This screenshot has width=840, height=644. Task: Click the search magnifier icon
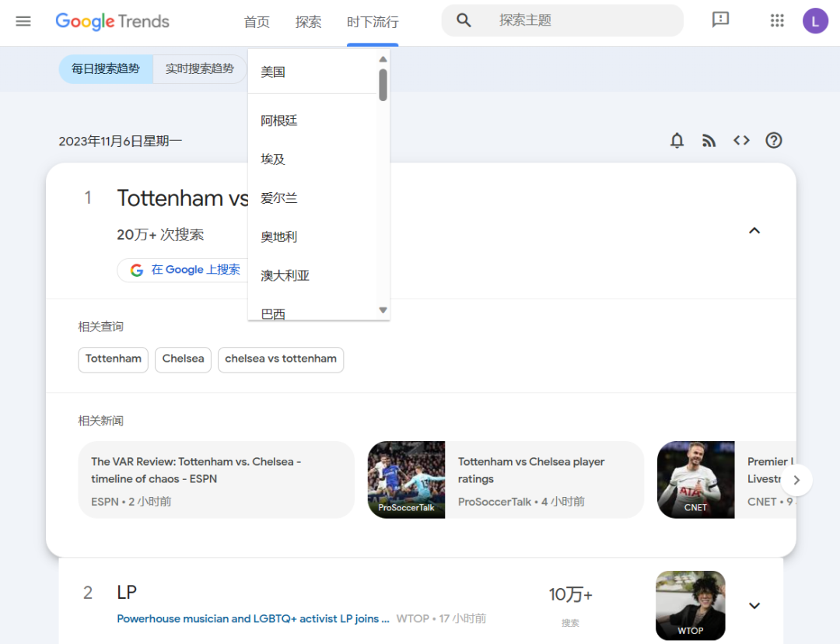[x=464, y=20]
